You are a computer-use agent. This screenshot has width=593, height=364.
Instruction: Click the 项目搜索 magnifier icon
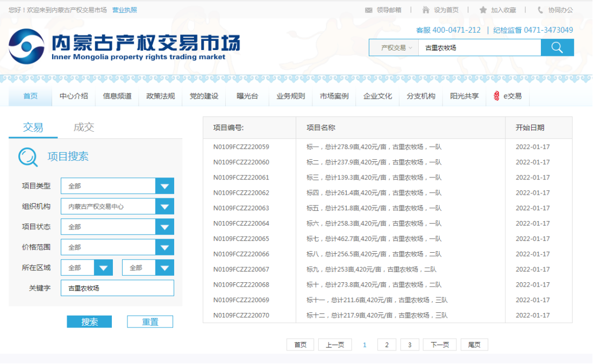click(28, 156)
